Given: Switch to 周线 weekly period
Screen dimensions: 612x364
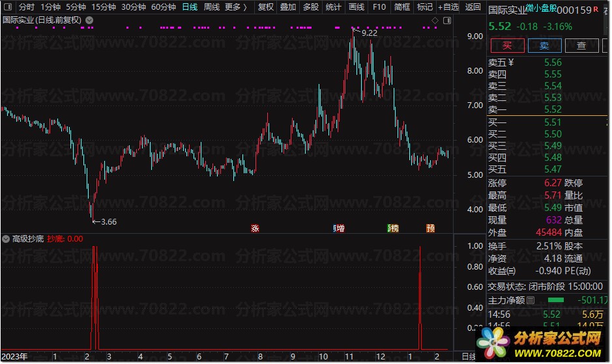Looking at the screenshot, I should (x=212, y=7).
